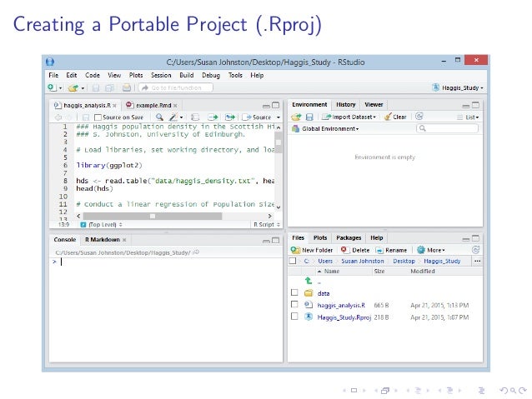Click the Save workspace icon in Environment pane

(309, 117)
